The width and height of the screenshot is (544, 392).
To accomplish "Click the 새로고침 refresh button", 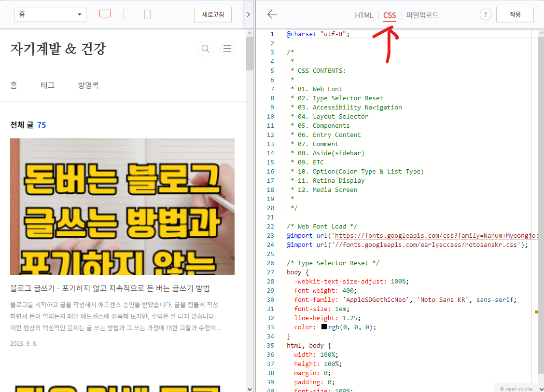I will coord(212,14).
